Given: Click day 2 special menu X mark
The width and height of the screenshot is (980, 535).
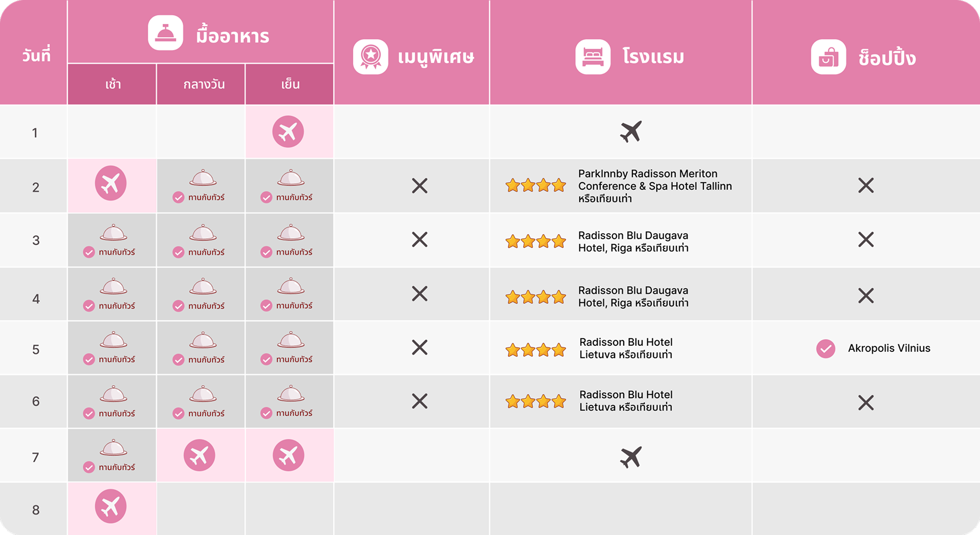Looking at the screenshot, I should point(420,186).
